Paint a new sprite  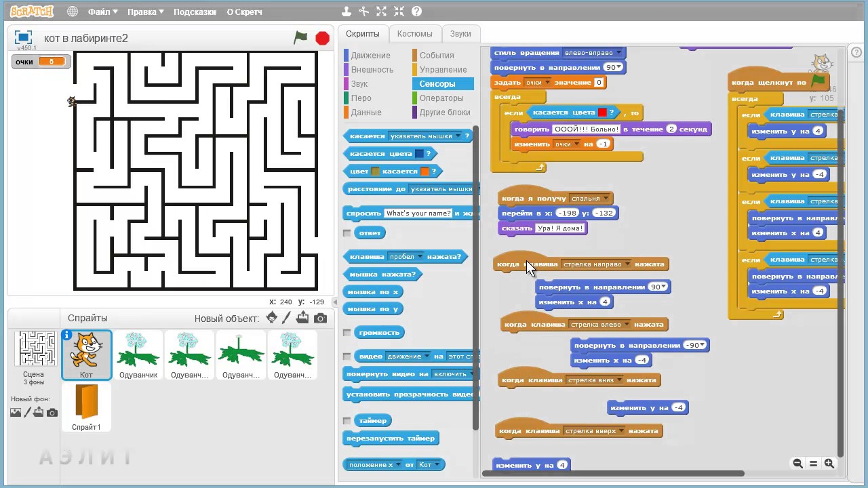287,318
